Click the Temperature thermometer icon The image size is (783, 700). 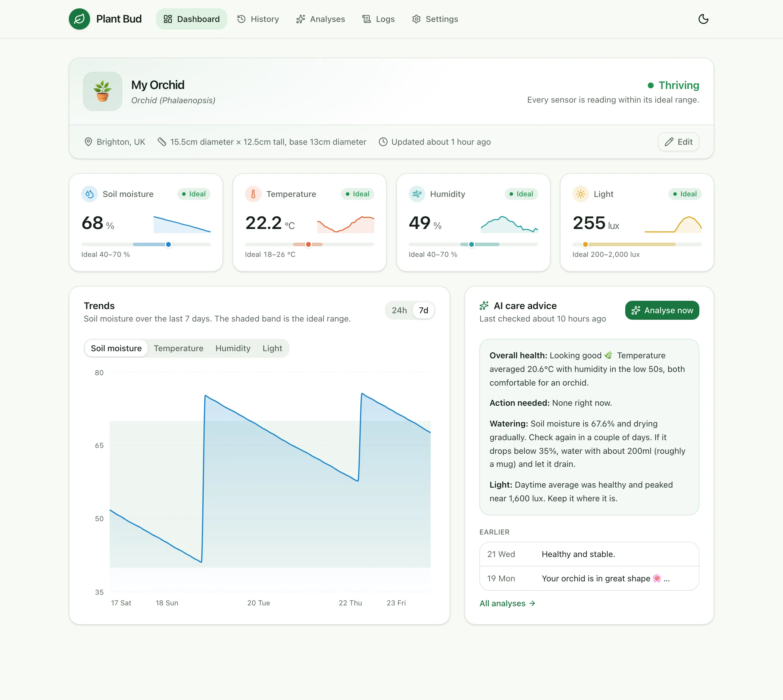pyautogui.click(x=253, y=194)
